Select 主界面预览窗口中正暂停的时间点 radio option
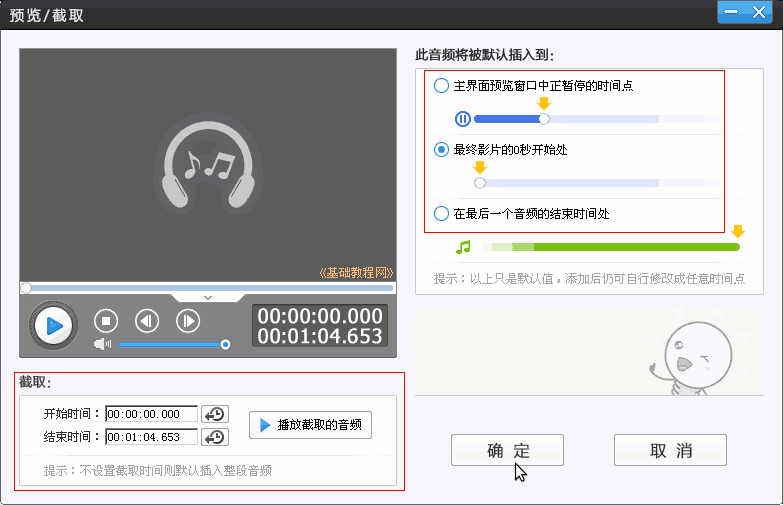This screenshot has width=783, height=505. (x=441, y=86)
